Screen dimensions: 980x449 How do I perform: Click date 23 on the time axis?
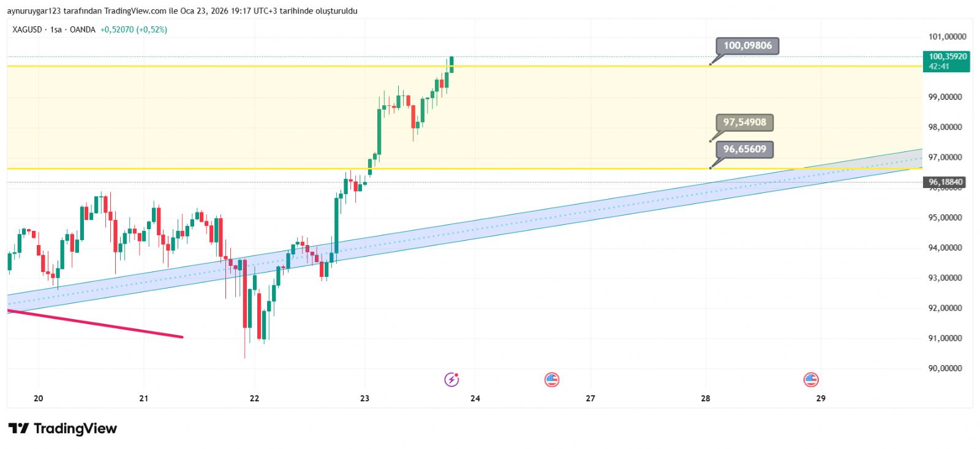point(365,398)
